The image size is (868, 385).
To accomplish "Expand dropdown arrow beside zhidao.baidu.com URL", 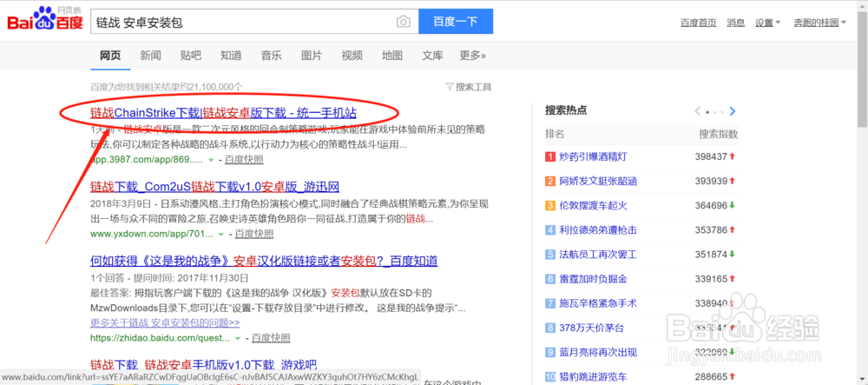I will click(238, 338).
